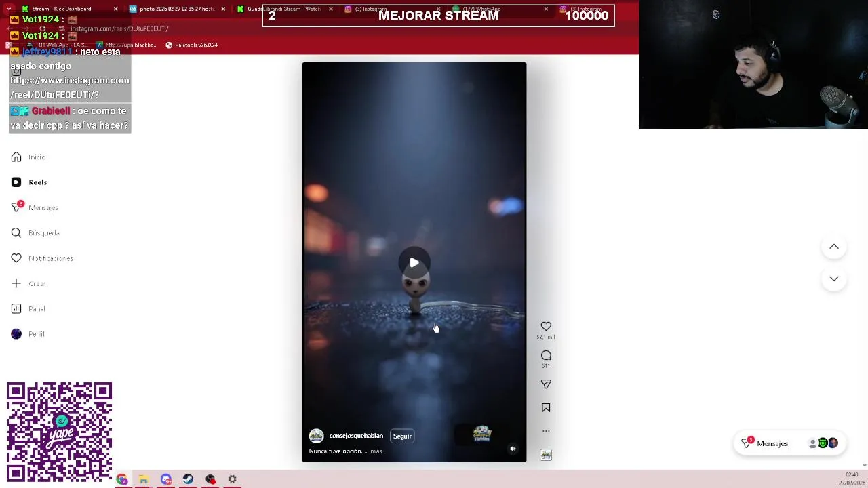Open Discord from the taskbar
The width and height of the screenshot is (868, 488).
[x=166, y=480]
